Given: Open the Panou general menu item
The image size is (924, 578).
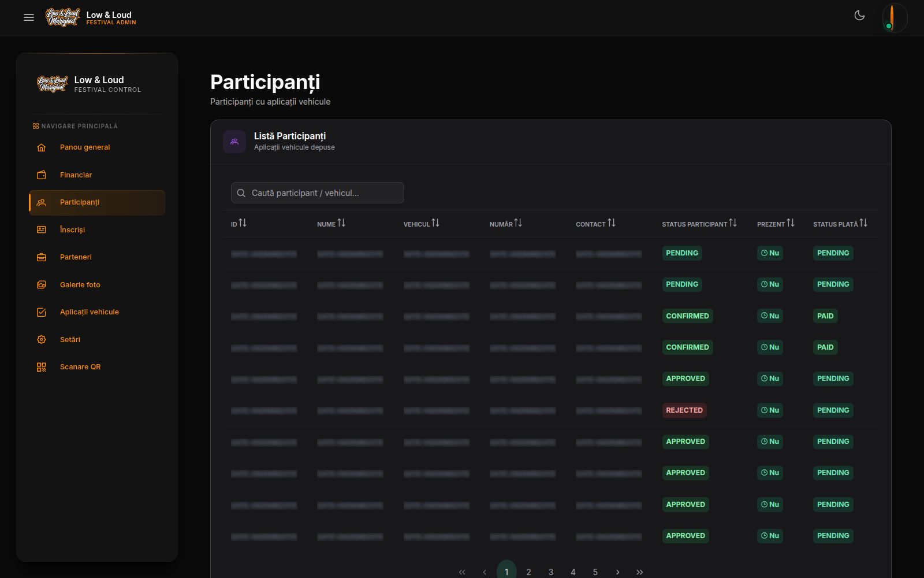Looking at the screenshot, I should (x=97, y=147).
